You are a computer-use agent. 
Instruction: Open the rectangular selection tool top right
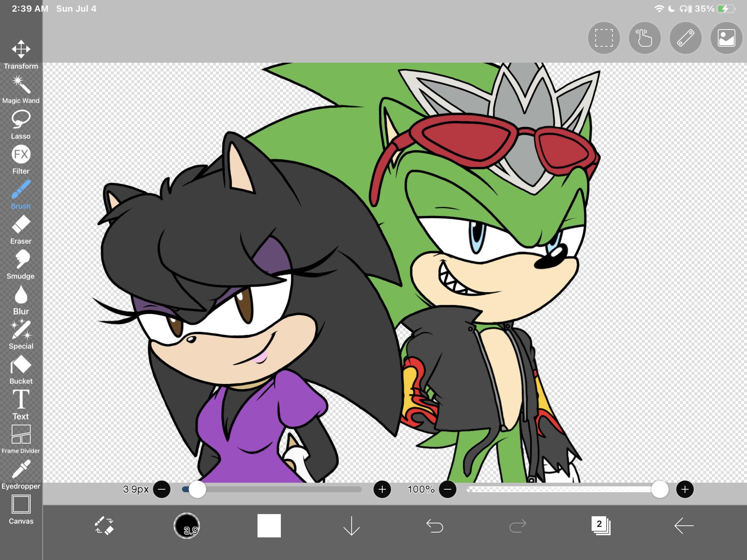tap(604, 38)
